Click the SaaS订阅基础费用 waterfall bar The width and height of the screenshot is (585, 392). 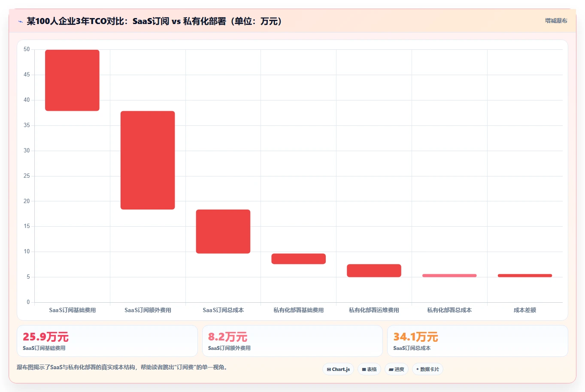[x=72, y=80]
